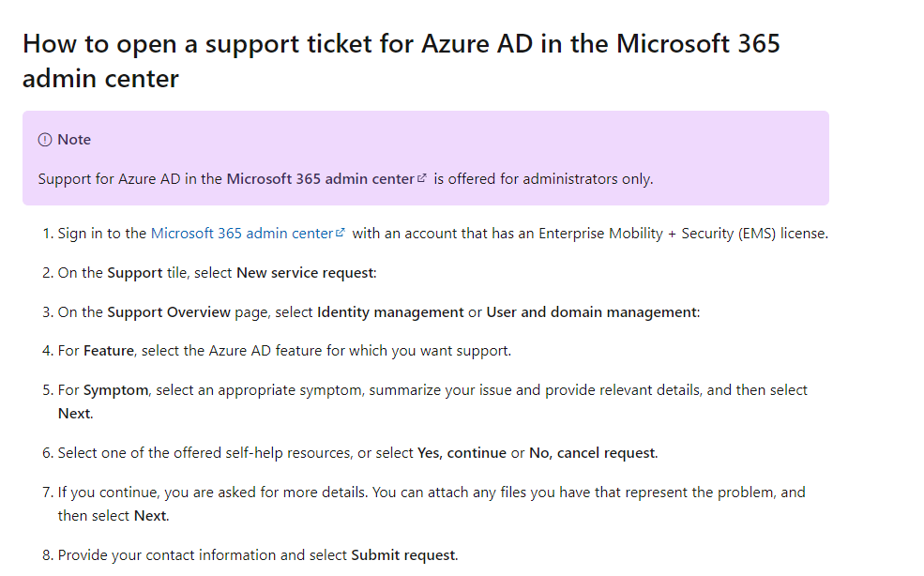Click external-link icon in the Note box

coord(422,178)
